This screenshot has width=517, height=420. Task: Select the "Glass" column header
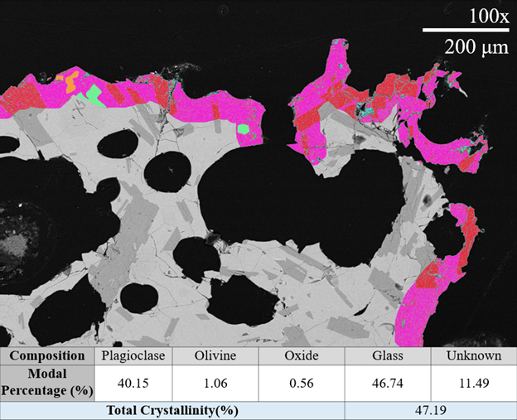[x=388, y=355]
